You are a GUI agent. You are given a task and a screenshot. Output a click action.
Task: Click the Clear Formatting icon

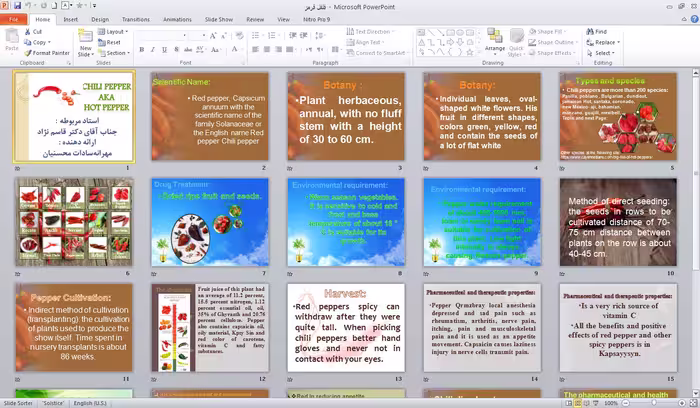[239, 36]
